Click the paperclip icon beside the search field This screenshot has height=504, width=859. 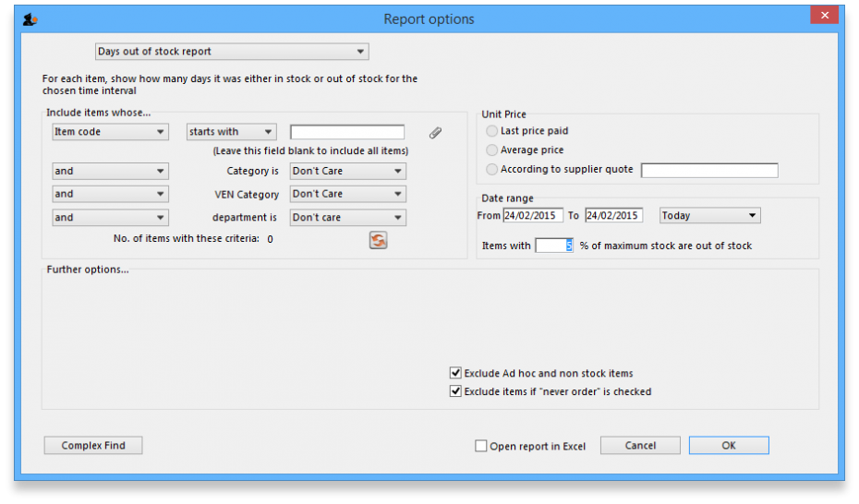pos(435,133)
